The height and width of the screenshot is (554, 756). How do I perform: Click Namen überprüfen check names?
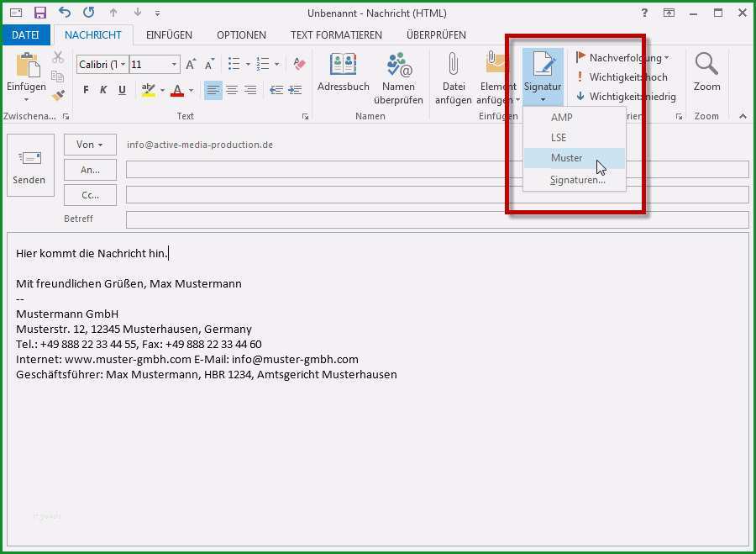coord(398,79)
